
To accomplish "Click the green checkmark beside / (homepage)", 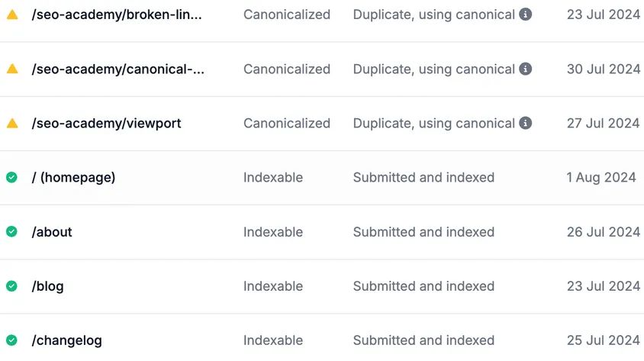I will click(x=12, y=177).
